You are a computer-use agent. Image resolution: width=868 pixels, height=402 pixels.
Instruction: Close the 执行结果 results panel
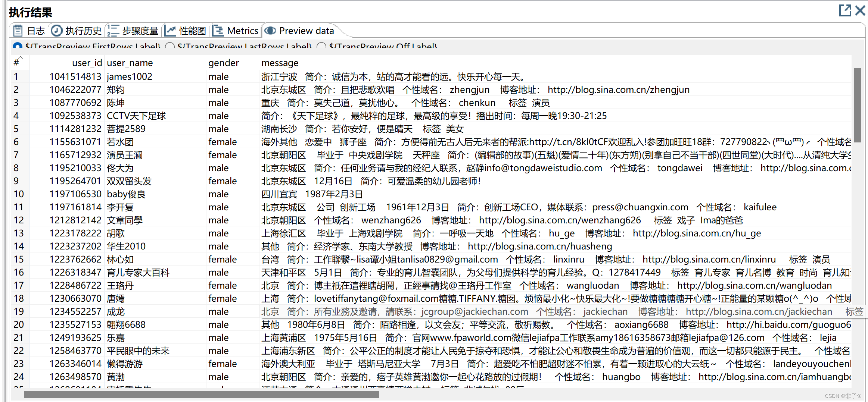pyautogui.click(x=860, y=11)
